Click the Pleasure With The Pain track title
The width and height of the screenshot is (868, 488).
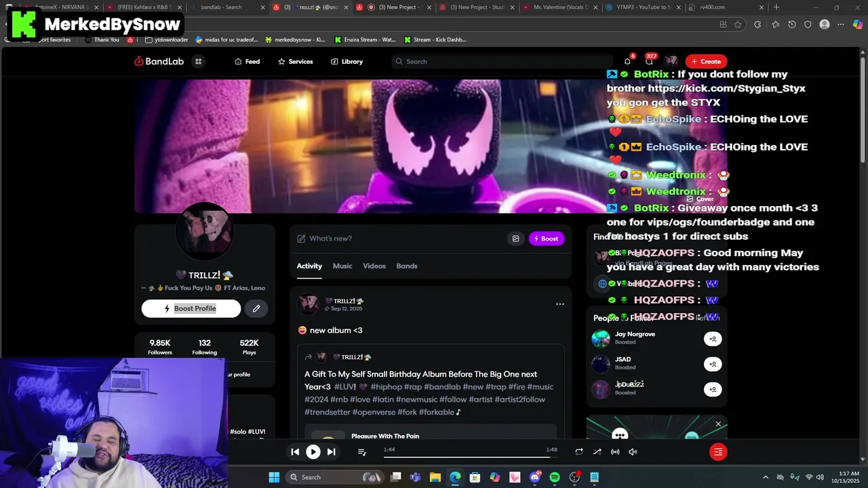pyautogui.click(x=385, y=436)
